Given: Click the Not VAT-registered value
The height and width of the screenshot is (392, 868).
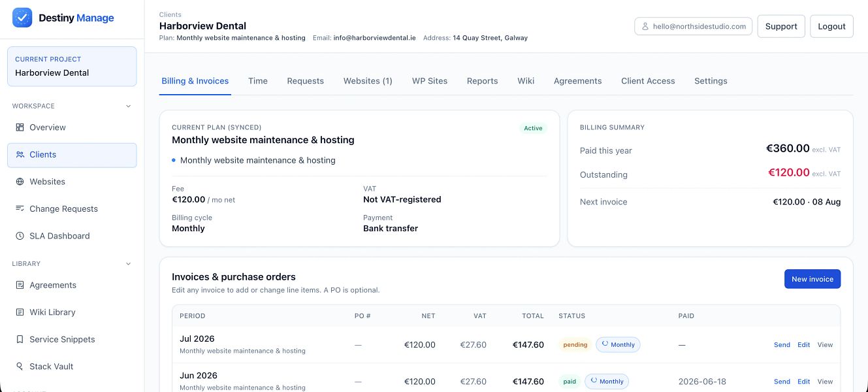Looking at the screenshot, I should click(x=402, y=199).
